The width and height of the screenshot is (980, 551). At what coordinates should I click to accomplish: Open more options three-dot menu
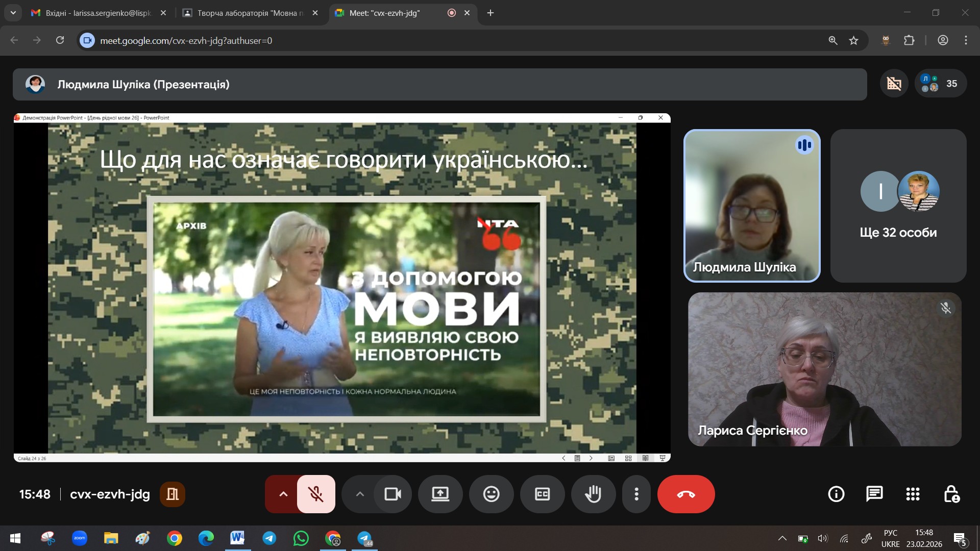pos(636,494)
